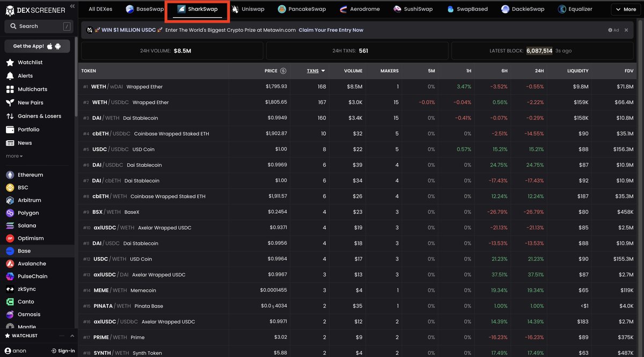
Task: Select Arbitrum chain icon
Action: click(x=10, y=200)
